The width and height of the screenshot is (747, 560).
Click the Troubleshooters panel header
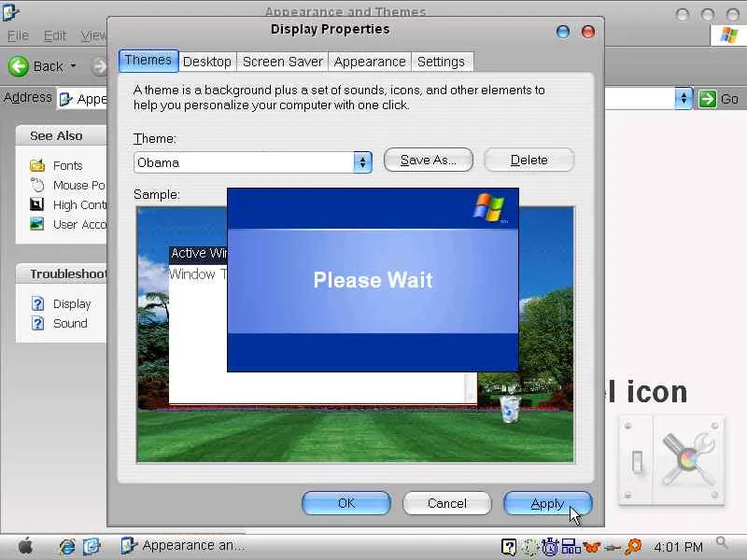pos(61,273)
